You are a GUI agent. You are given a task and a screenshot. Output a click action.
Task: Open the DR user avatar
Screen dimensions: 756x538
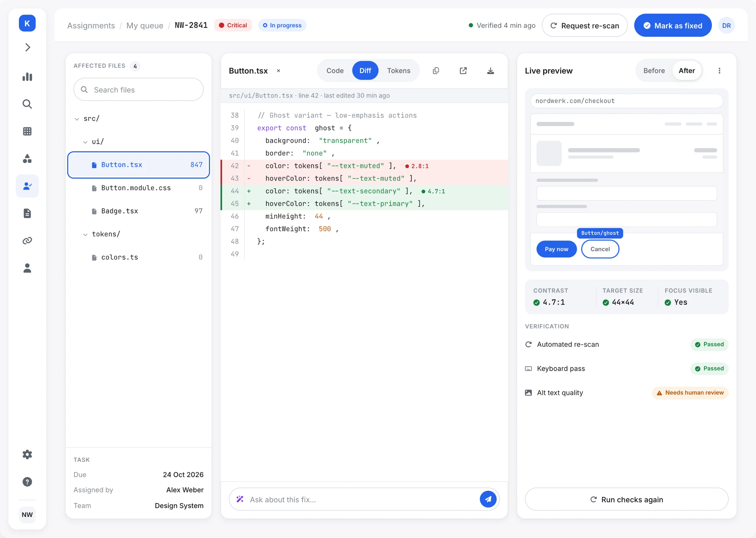pyautogui.click(x=726, y=26)
